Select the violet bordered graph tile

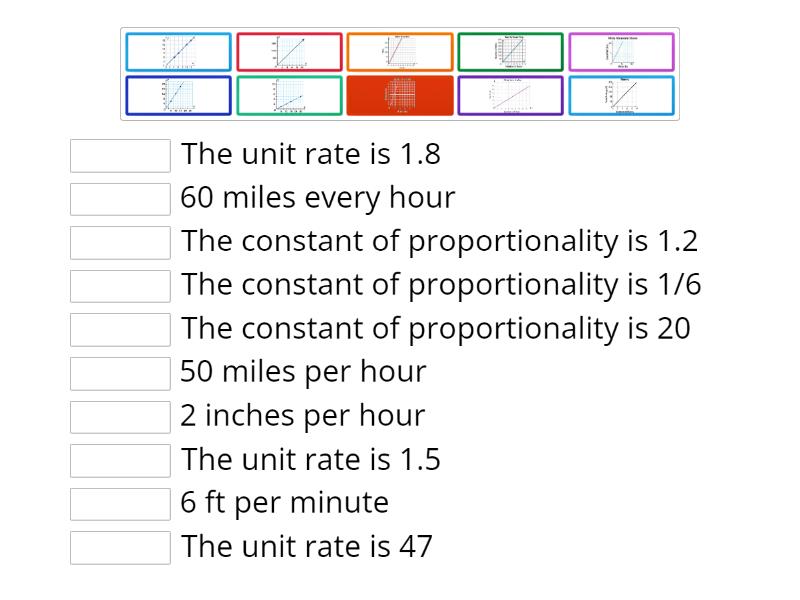tap(511, 96)
